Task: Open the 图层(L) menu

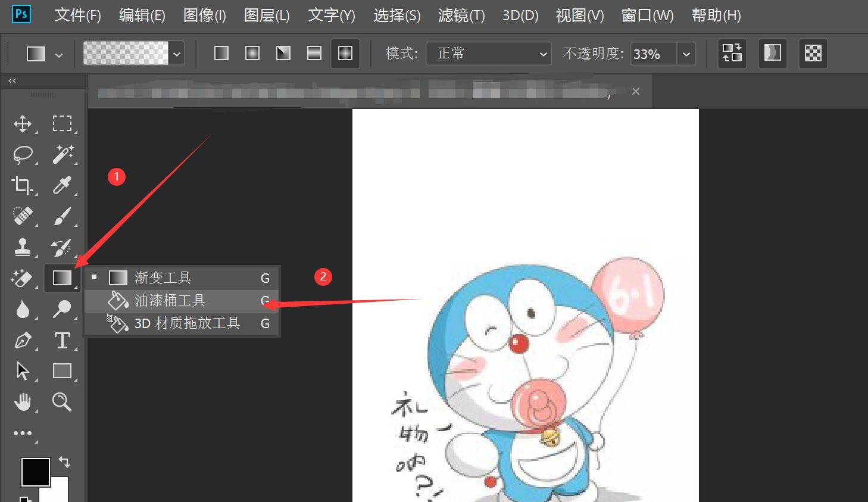Action: coord(267,15)
